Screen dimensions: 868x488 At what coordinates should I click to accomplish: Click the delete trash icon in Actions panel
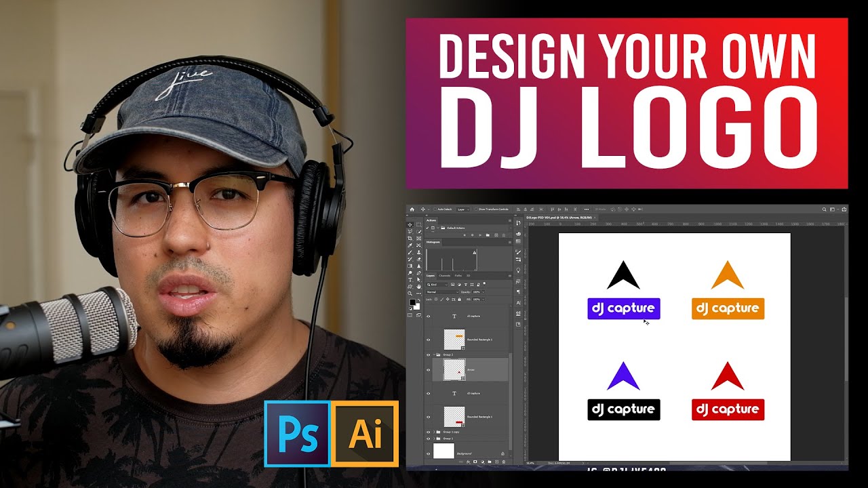(x=504, y=235)
